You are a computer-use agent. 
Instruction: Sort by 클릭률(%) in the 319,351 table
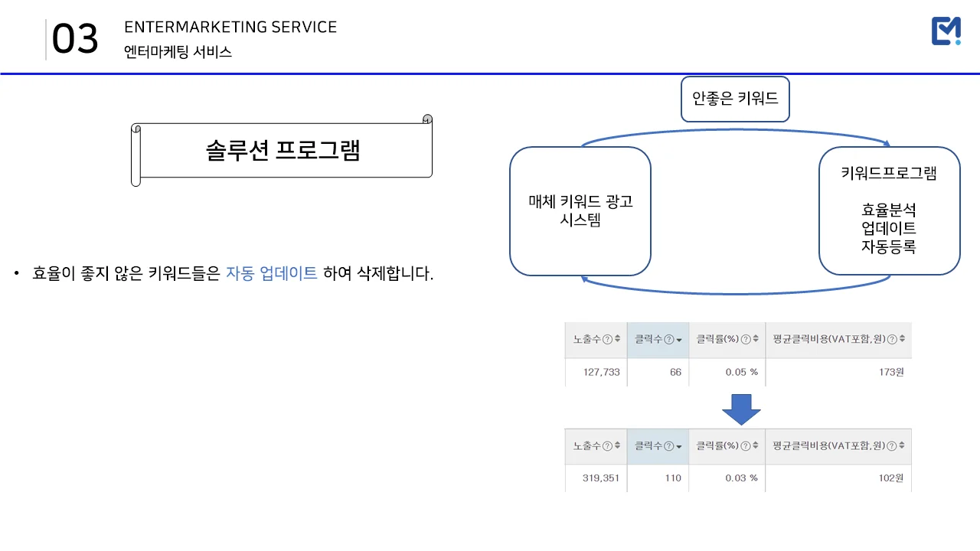point(756,445)
